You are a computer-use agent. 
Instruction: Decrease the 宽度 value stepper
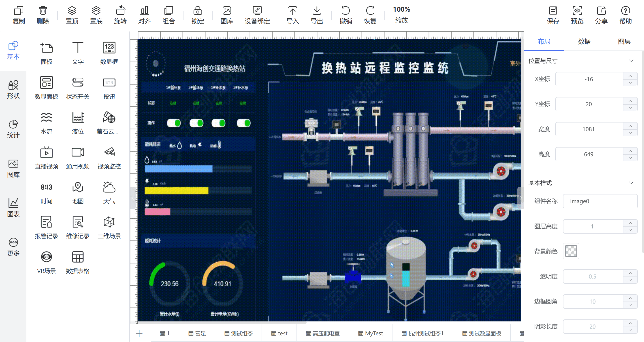tap(630, 133)
